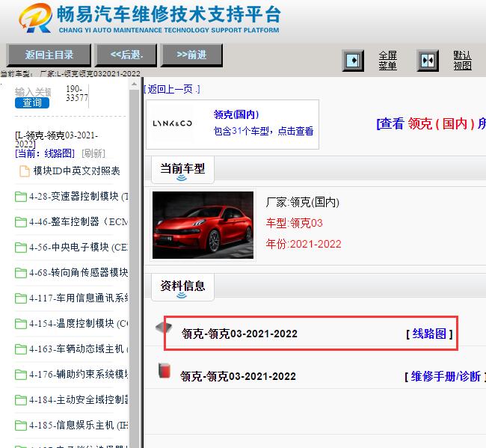Click the 年份:2021-2022 text
Screen dimensions: 486x448
(x=304, y=245)
